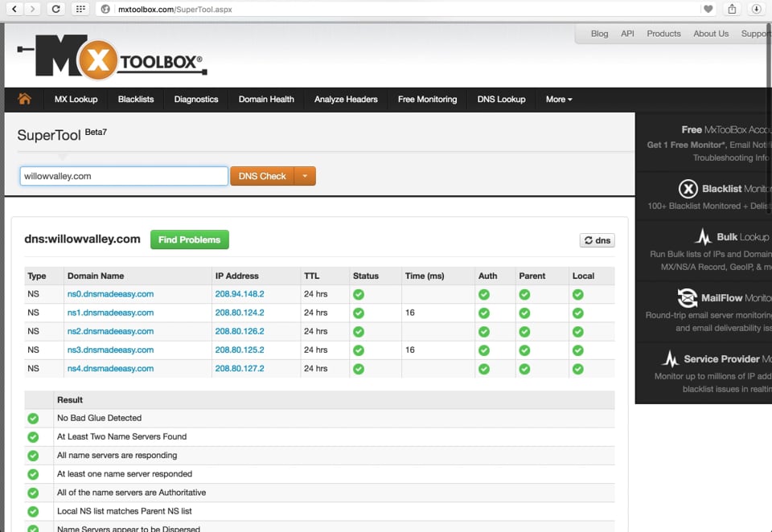Go forward with the browser forward arrow
The image size is (772, 532).
point(32,9)
